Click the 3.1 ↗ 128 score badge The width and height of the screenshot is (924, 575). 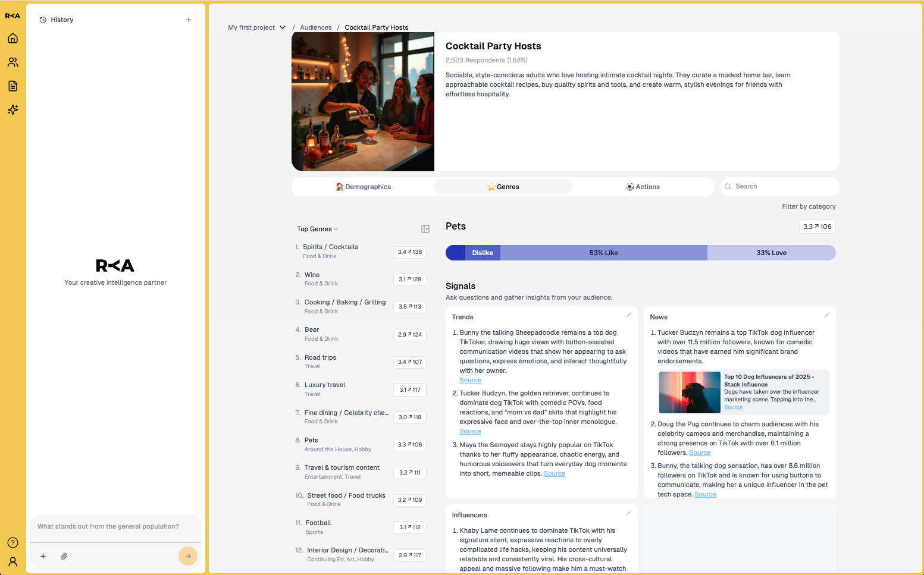410,279
